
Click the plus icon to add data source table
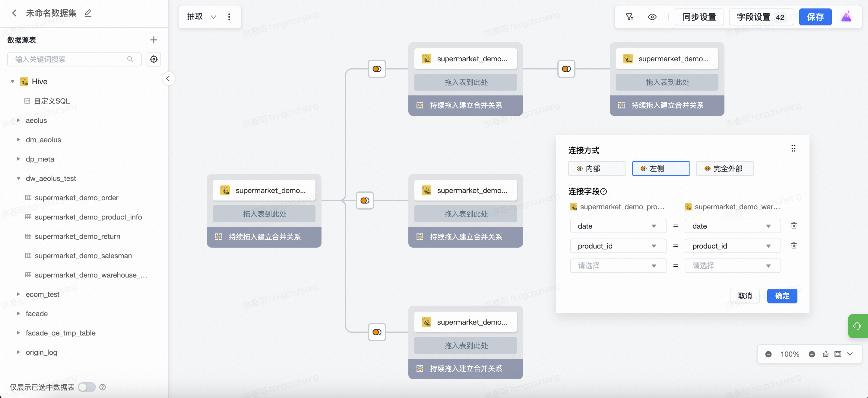pyautogui.click(x=154, y=40)
